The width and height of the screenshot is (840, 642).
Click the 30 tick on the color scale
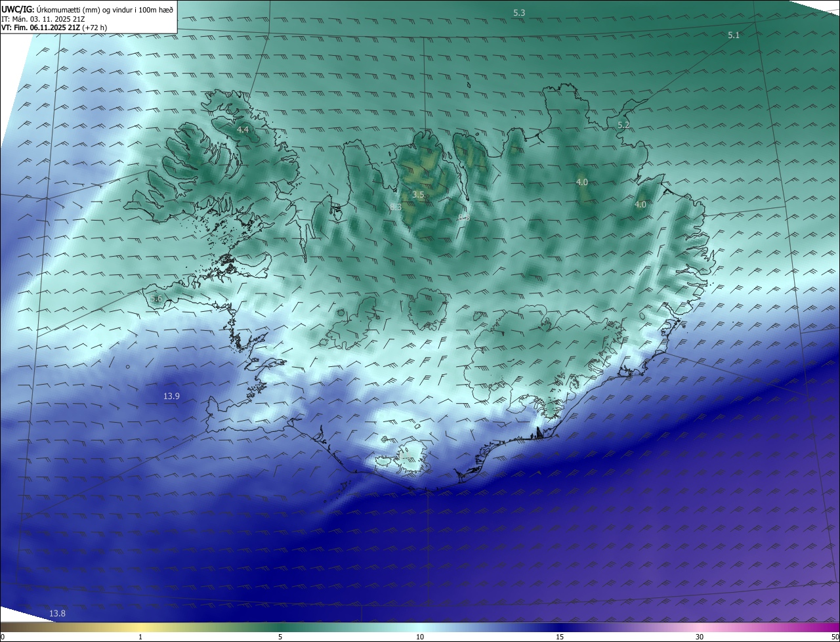point(700,637)
